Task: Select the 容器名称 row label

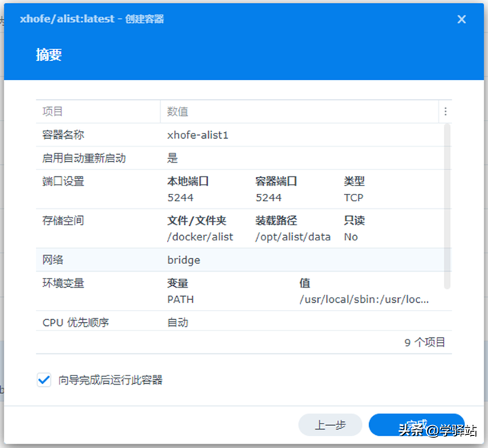Action: tap(63, 135)
